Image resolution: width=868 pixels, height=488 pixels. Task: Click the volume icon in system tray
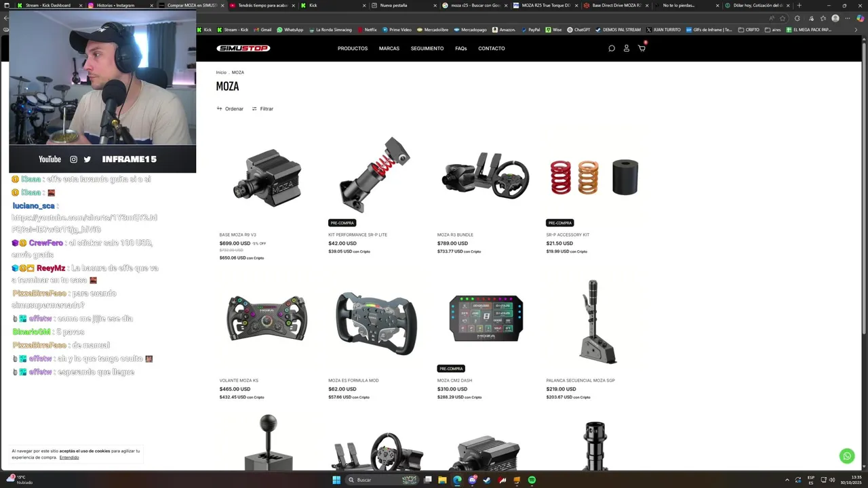[831, 480]
